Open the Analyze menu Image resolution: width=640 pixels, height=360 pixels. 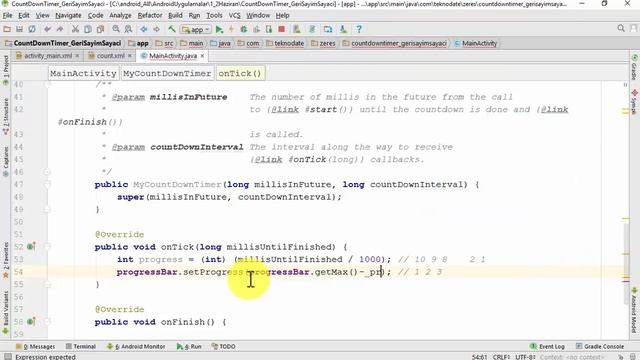120,16
